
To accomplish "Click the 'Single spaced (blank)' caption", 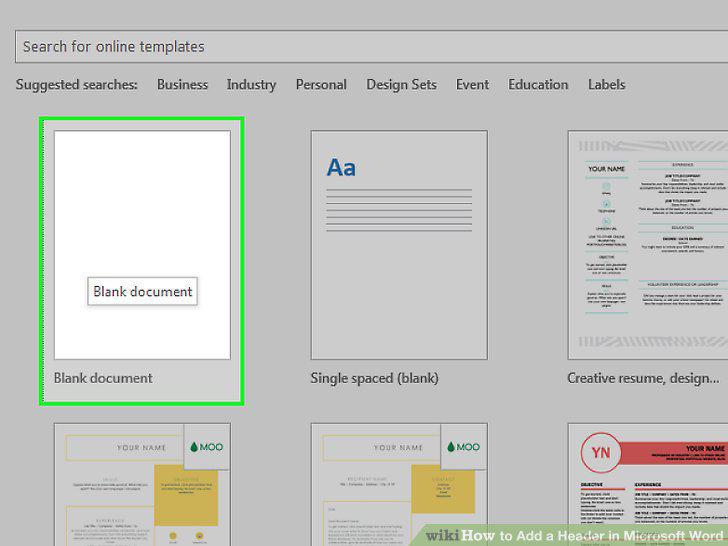I will point(374,378).
